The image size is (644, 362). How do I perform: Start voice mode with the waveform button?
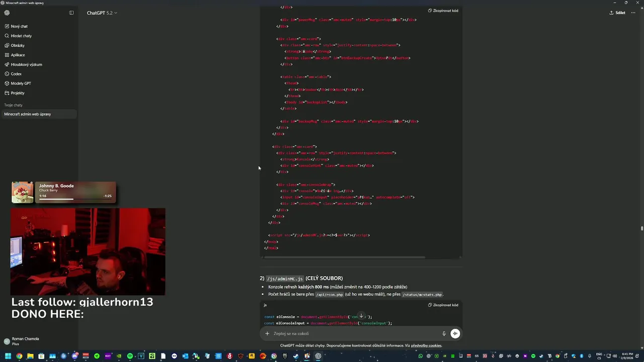455,333
